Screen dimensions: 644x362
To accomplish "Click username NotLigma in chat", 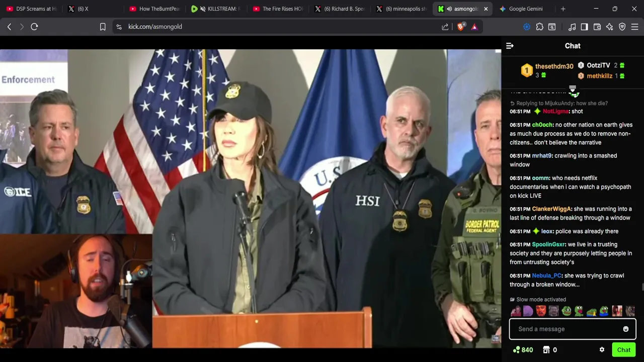I will pyautogui.click(x=556, y=111).
